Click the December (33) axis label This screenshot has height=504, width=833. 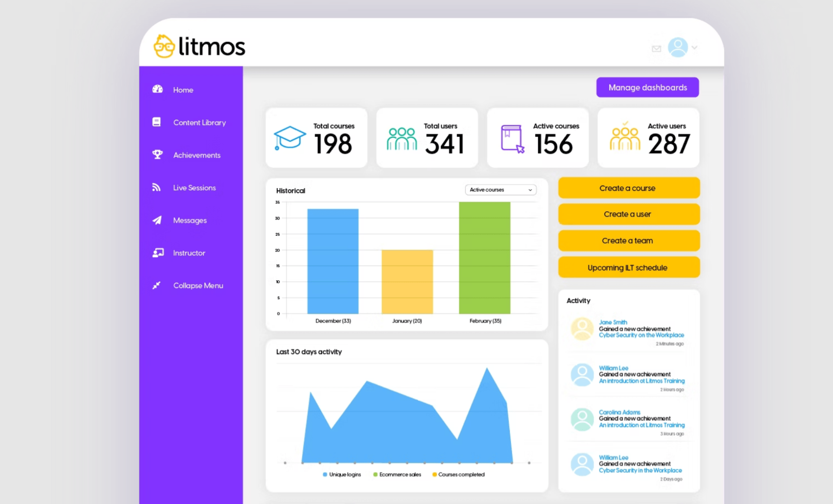click(x=333, y=321)
